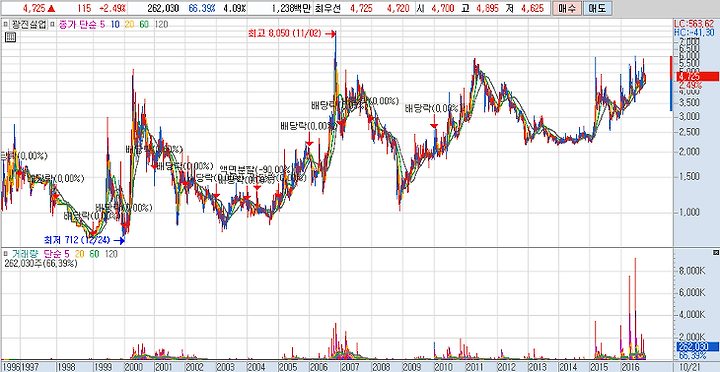Click the small square icon left of 광진실업
The image size is (720, 372).
pyautogui.click(x=5, y=25)
